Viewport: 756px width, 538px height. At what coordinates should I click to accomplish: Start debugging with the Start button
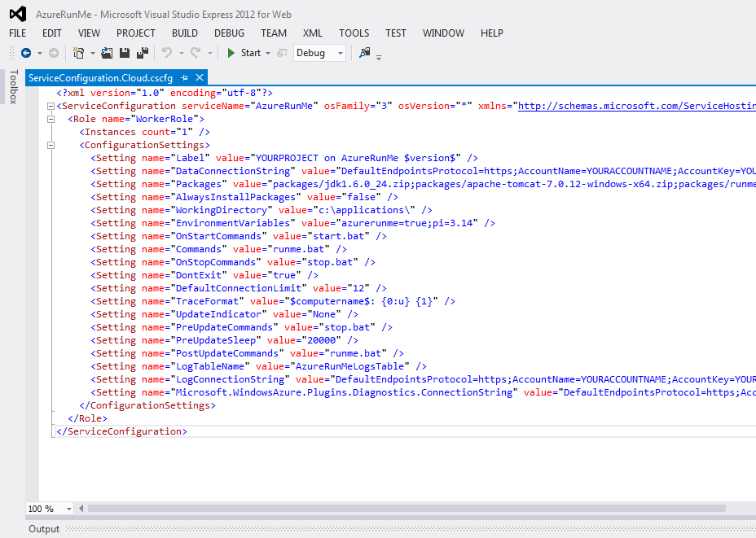244,53
